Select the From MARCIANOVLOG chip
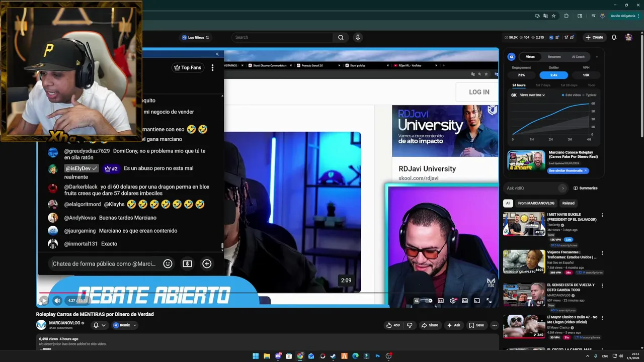 click(x=536, y=203)
